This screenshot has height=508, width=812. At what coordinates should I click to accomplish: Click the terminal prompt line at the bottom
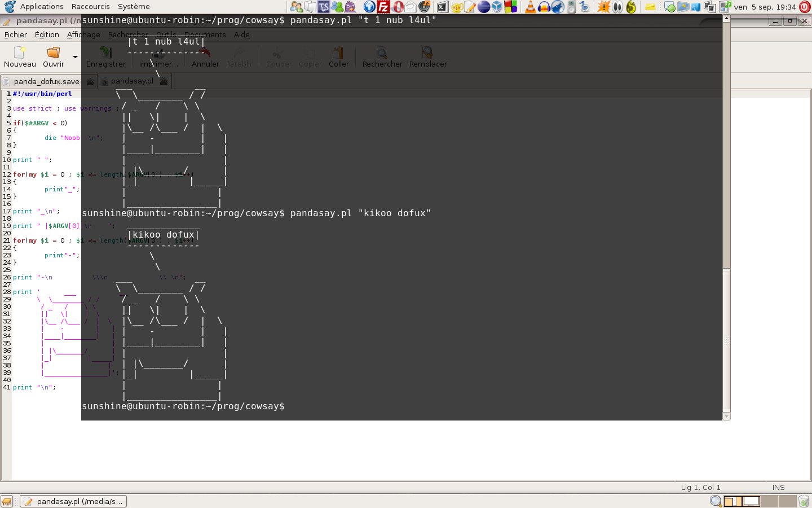pyautogui.click(x=183, y=406)
